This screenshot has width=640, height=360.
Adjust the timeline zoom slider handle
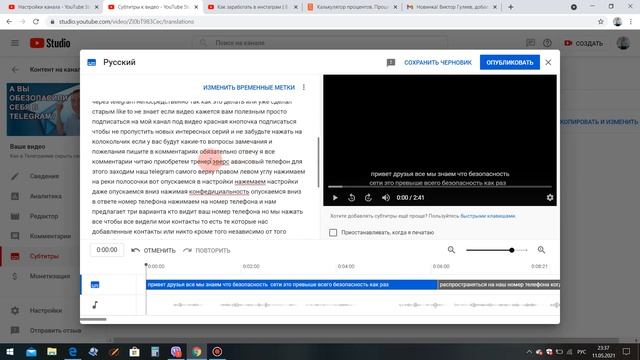coord(511,250)
